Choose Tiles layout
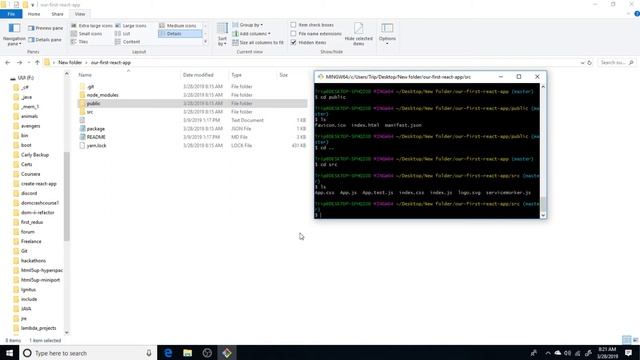 tap(80, 42)
